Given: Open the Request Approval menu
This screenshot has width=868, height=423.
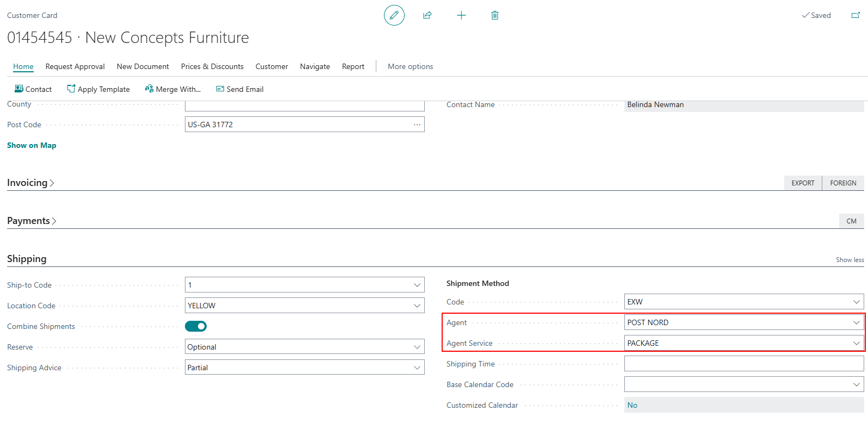Looking at the screenshot, I should [75, 66].
